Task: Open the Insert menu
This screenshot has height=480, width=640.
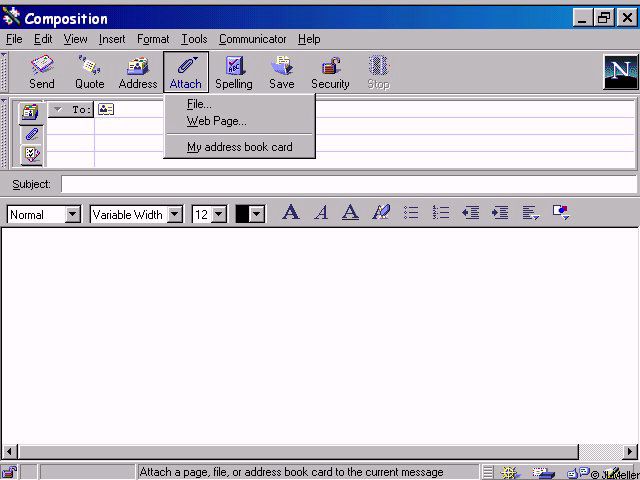Action: (x=112, y=39)
